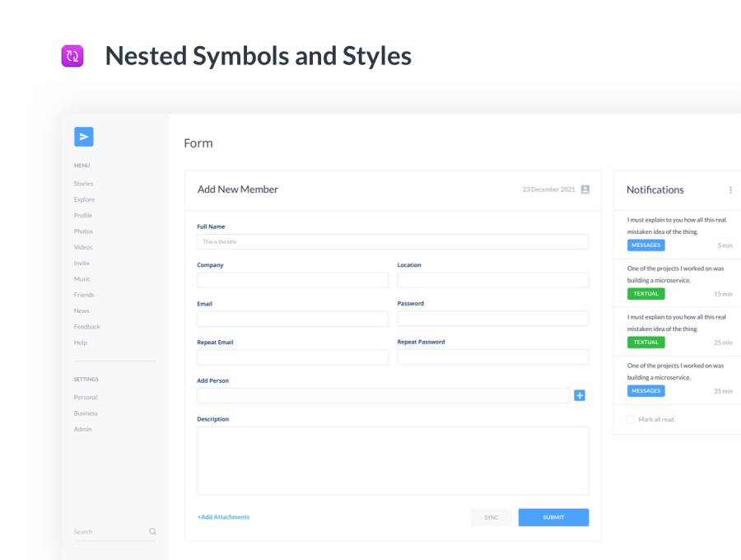The image size is (741, 560).
Task: Open Stories in the sidebar menu
Action: [x=83, y=184]
